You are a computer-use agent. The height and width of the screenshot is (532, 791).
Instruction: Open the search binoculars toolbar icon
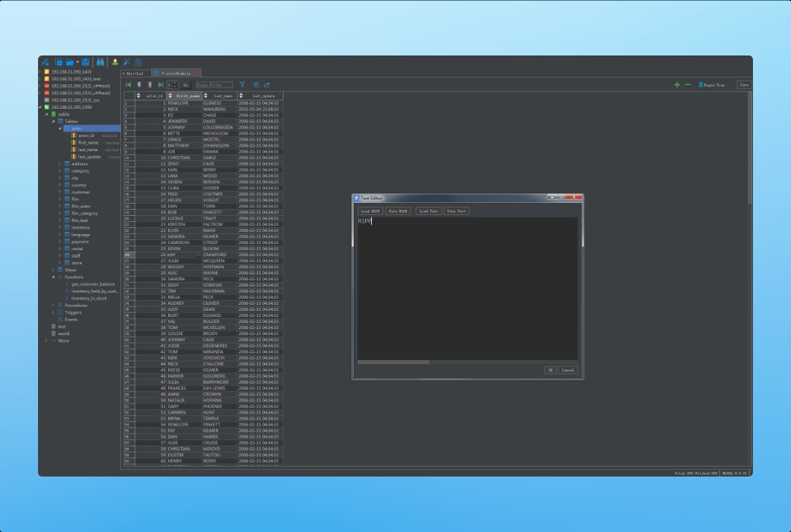pyautogui.click(x=100, y=62)
